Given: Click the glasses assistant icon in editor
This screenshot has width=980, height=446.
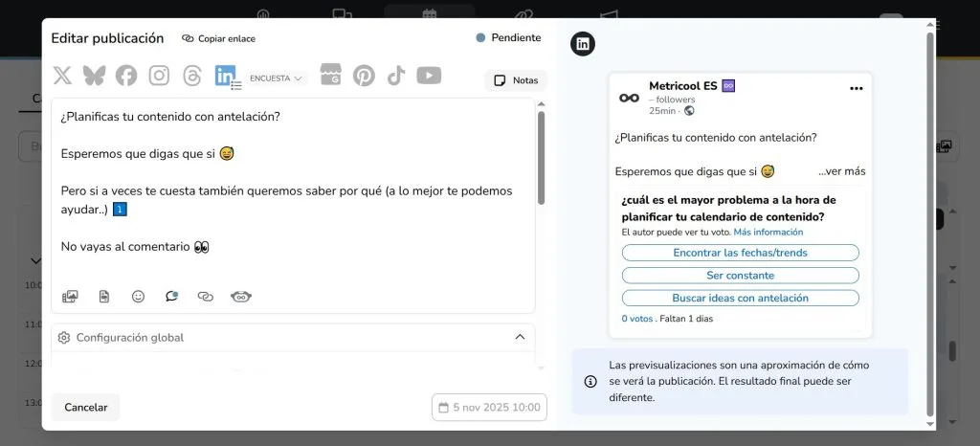Looking at the screenshot, I should pos(241,297).
